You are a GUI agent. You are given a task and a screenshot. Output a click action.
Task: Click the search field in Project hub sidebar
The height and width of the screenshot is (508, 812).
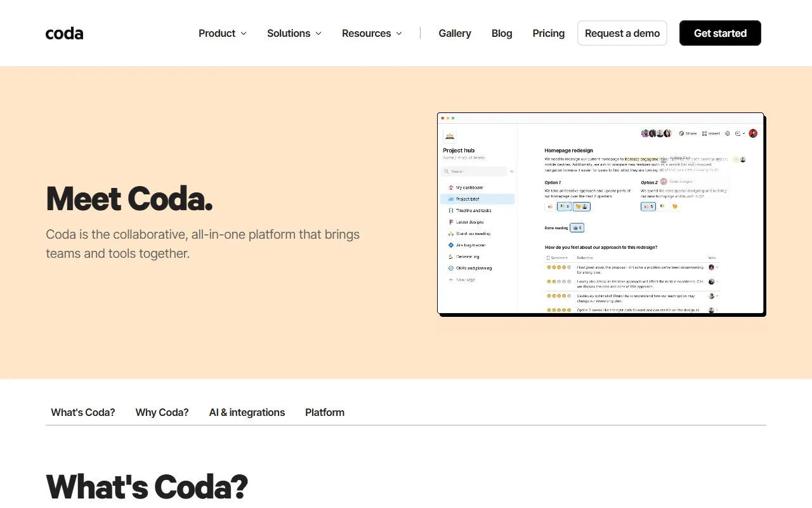476,171
